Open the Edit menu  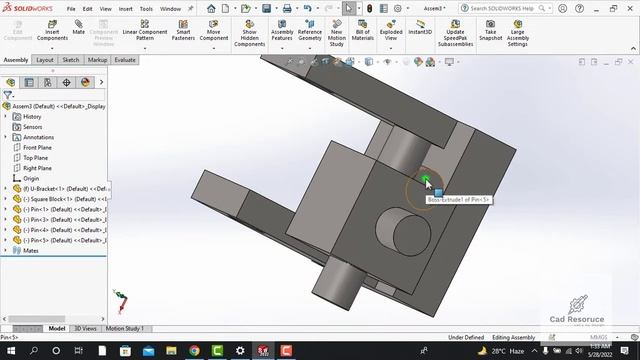(87, 9)
